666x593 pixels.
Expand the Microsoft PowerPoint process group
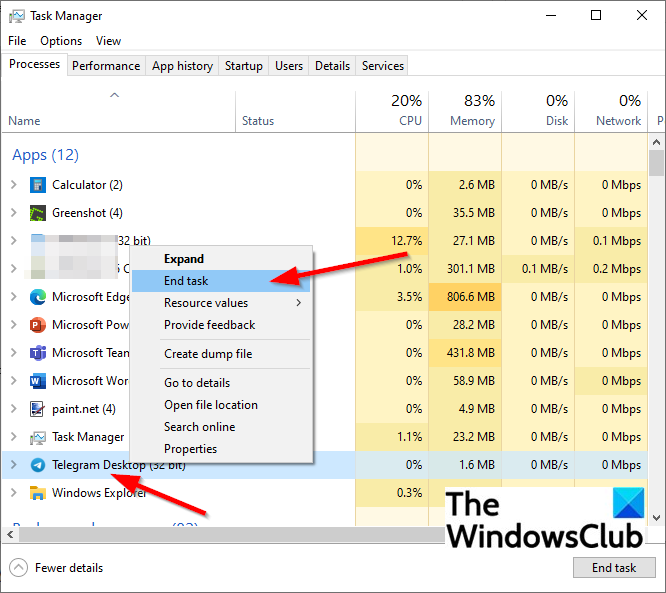(14, 325)
